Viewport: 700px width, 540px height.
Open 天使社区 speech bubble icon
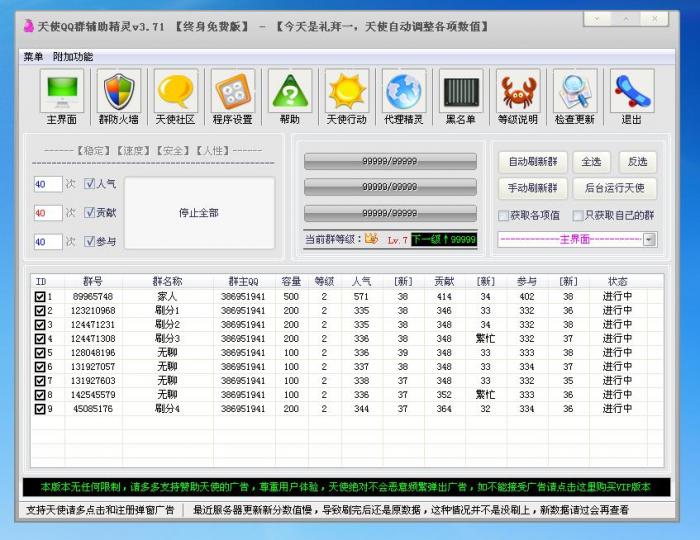[175, 91]
